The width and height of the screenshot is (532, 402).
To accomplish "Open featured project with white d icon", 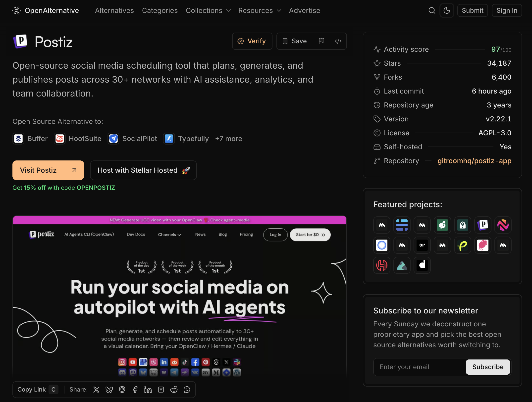I will click(422, 265).
